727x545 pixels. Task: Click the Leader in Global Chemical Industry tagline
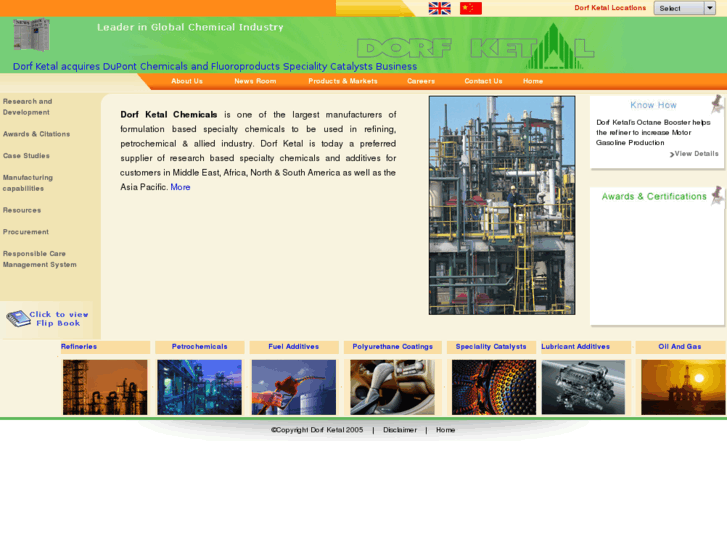(x=190, y=27)
